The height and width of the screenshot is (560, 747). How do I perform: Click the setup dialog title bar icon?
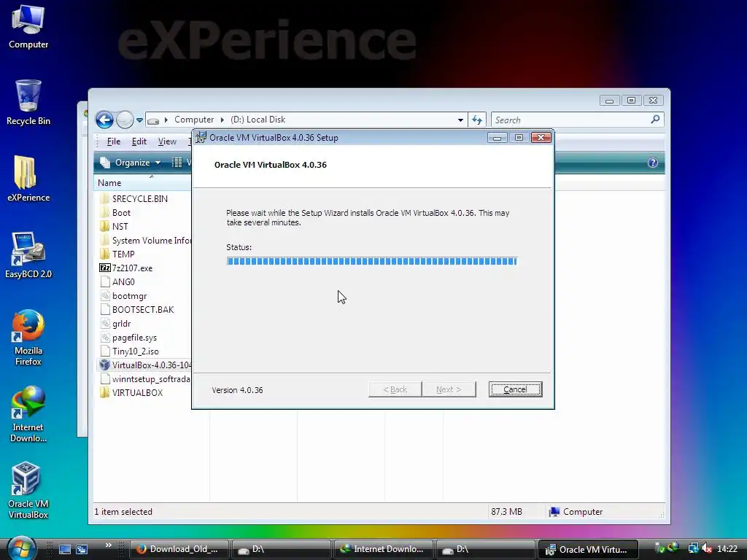[x=201, y=138]
